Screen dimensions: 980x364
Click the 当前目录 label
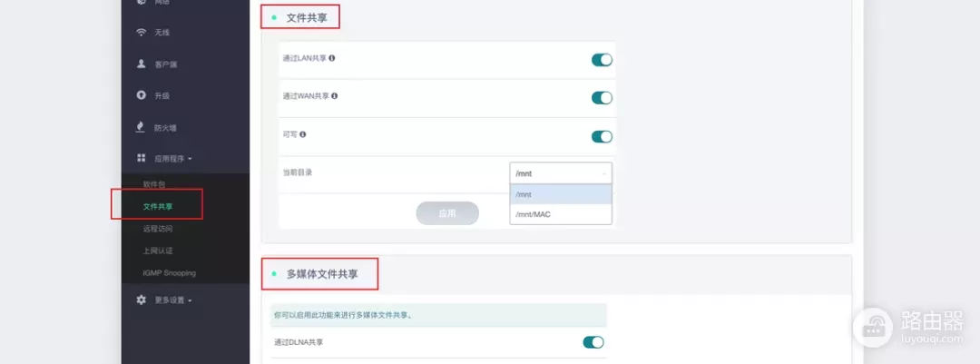(298, 172)
